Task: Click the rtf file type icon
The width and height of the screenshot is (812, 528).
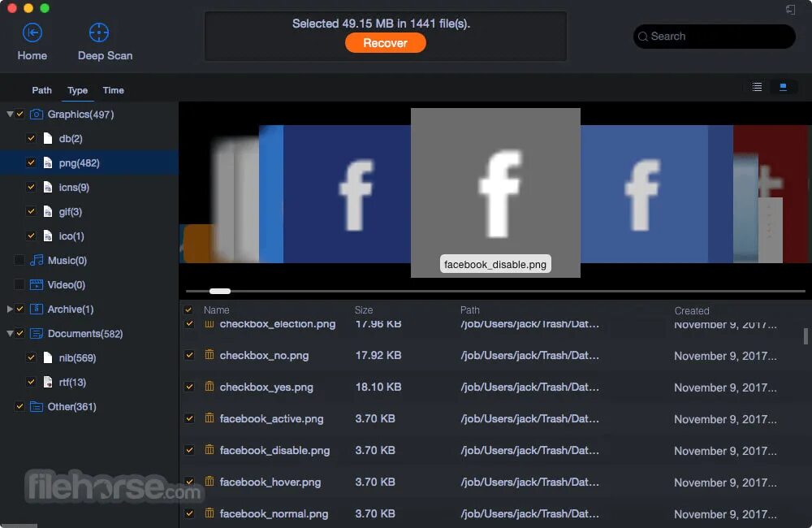Action: click(48, 382)
